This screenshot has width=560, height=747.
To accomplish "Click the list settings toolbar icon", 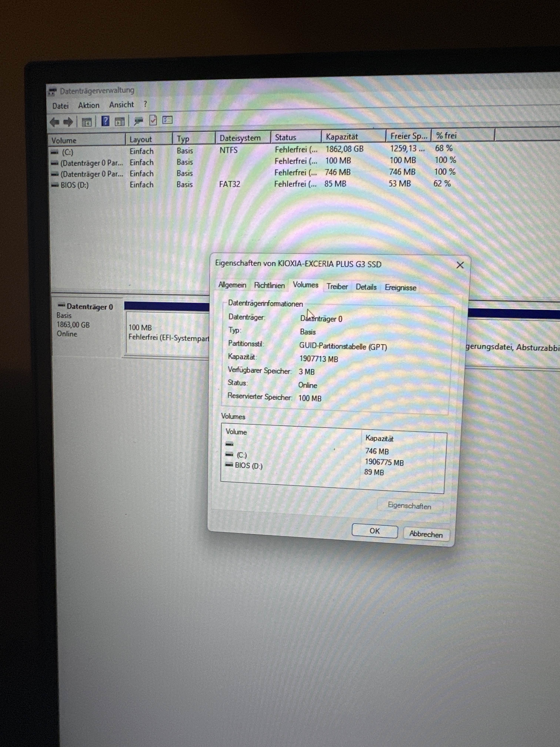I will pyautogui.click(x=167, y=120).
